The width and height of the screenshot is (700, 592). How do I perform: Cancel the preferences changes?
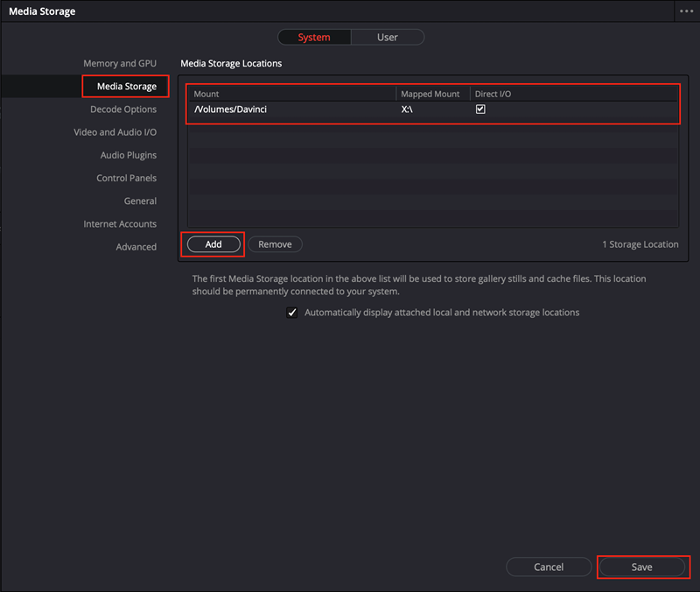[549, 567]
